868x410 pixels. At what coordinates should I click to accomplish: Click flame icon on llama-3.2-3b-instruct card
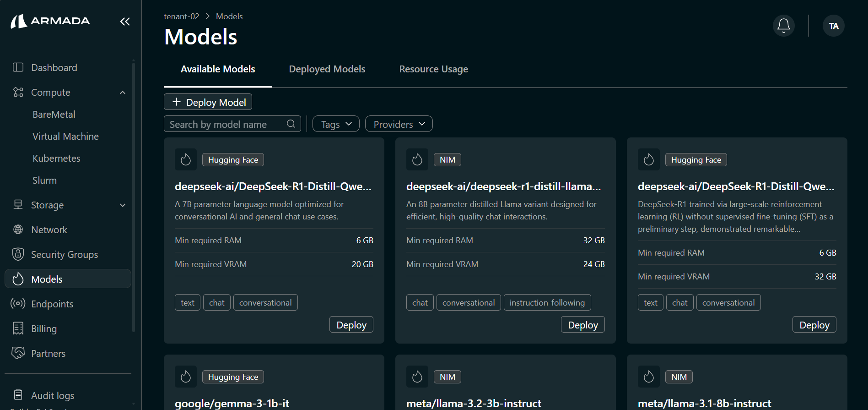point(417,377)
